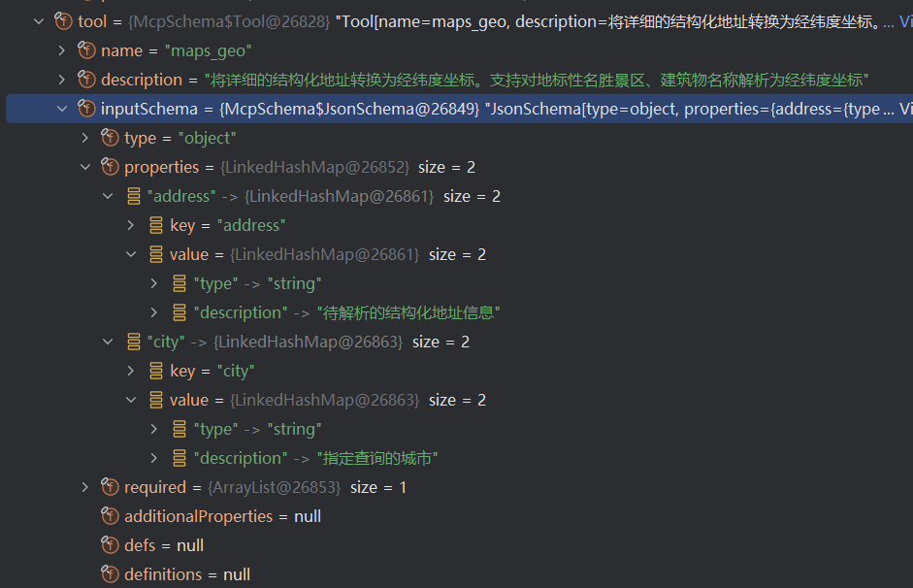Viewport: 913px width, 588px height.
Task: Expand the type = "object" field
Action: (x=85, y=138)
